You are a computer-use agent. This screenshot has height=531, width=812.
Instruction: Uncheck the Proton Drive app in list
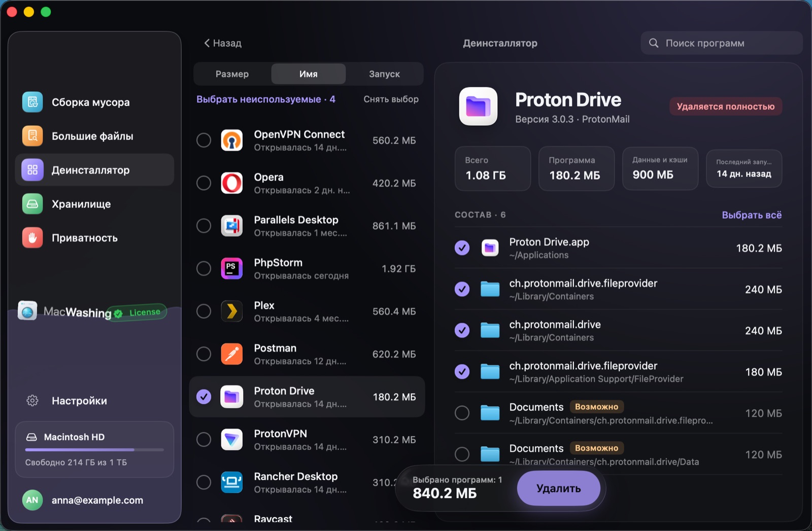[x=204, y=397]
